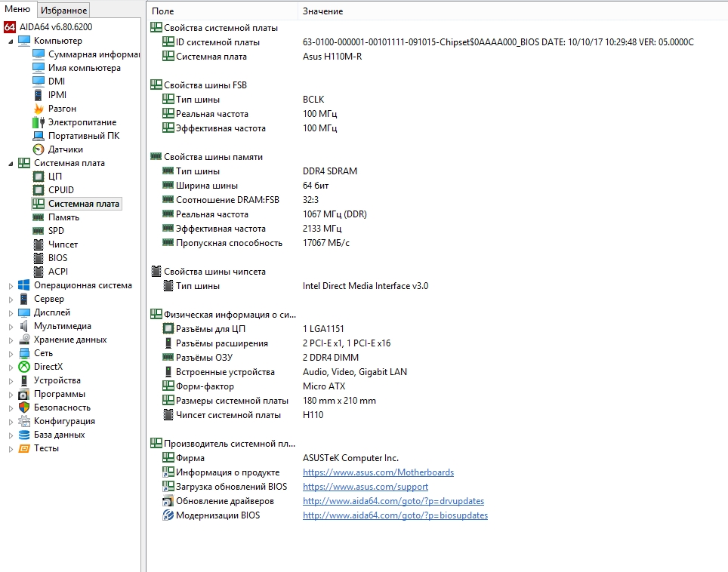This screenshot has width=728, height=572.
Task: Open the asus.com/Motherboards product link
Action: [x=378, y=472]
